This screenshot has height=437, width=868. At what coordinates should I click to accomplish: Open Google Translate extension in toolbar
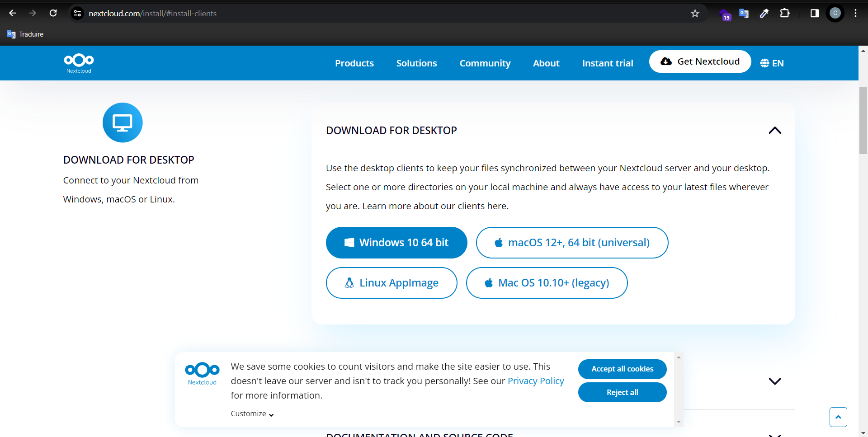[744, 14]
